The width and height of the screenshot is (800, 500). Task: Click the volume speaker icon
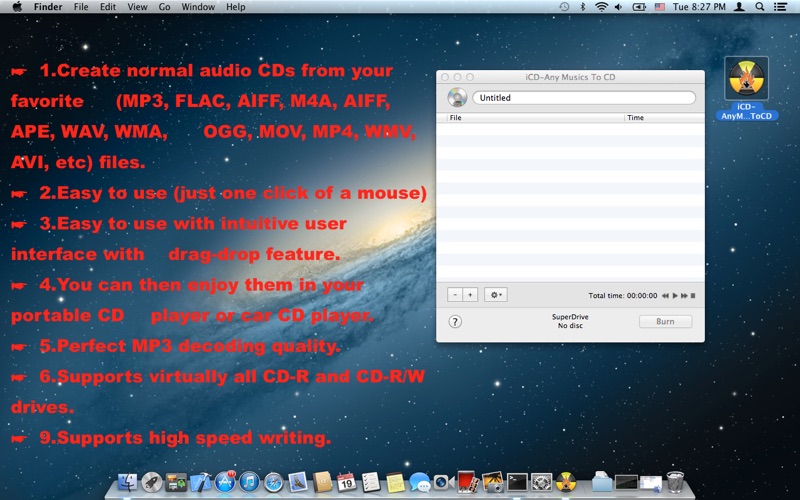tap(619, 7)
